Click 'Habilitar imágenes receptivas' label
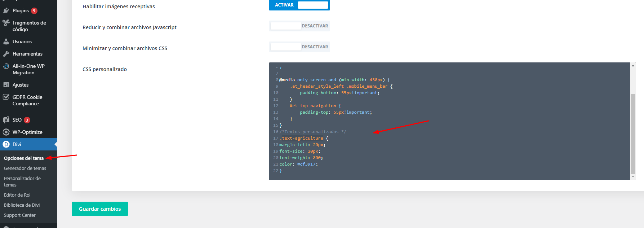The image size is (644, 228). click(x=119, y=6)
